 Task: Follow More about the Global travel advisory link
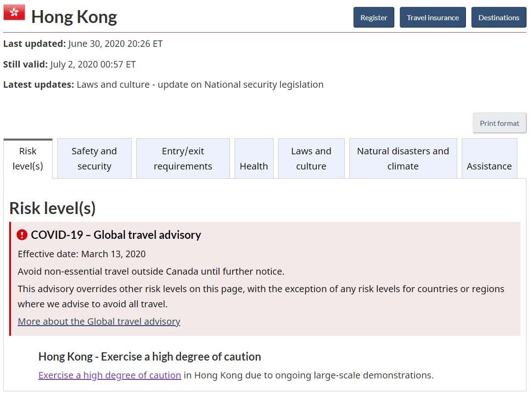[x=99, y=322]
